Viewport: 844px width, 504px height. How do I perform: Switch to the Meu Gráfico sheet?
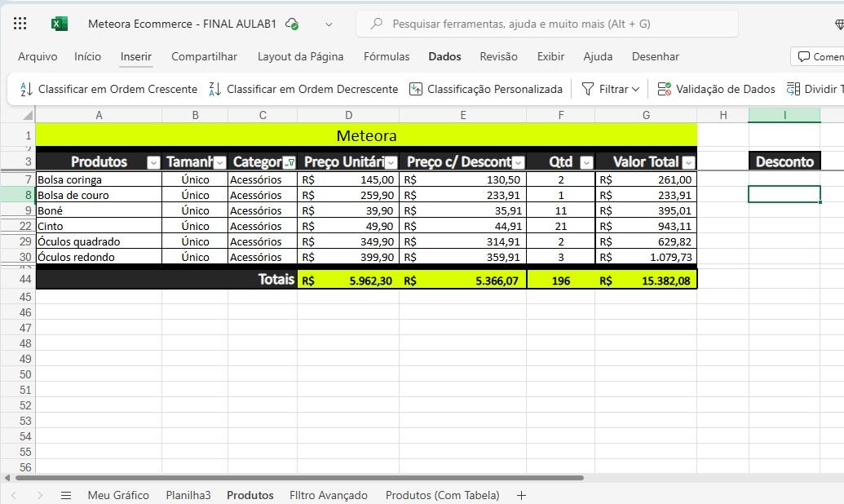pyautogui.click(x=118, y=495)
